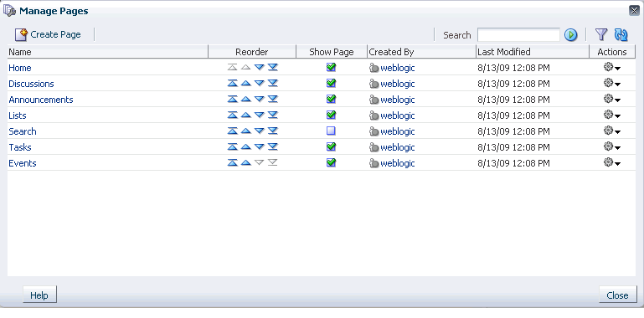Sort by Last Modified column header

click(x=533, y=52)
